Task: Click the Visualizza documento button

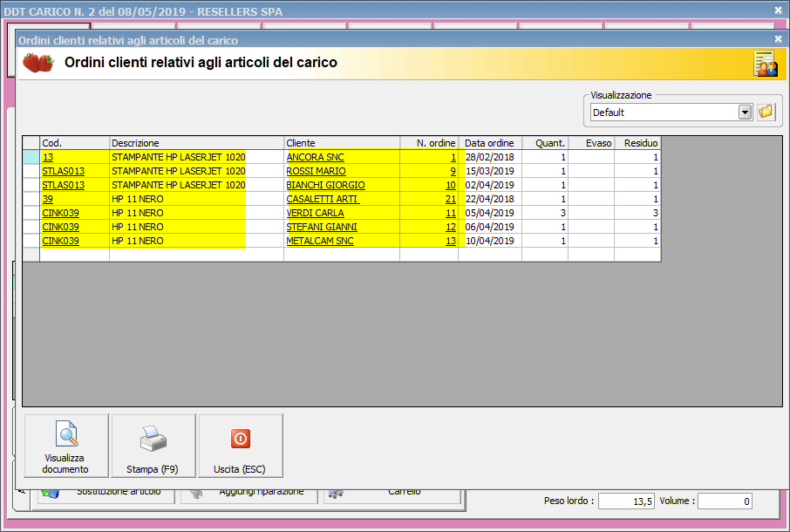Action: click(x=66, y=446)
